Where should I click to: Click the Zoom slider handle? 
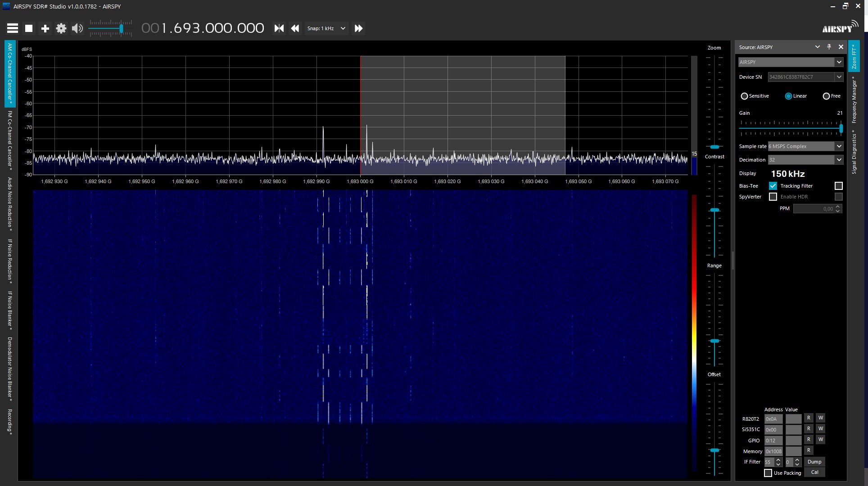pyautogui.click(x=714, y=147)
